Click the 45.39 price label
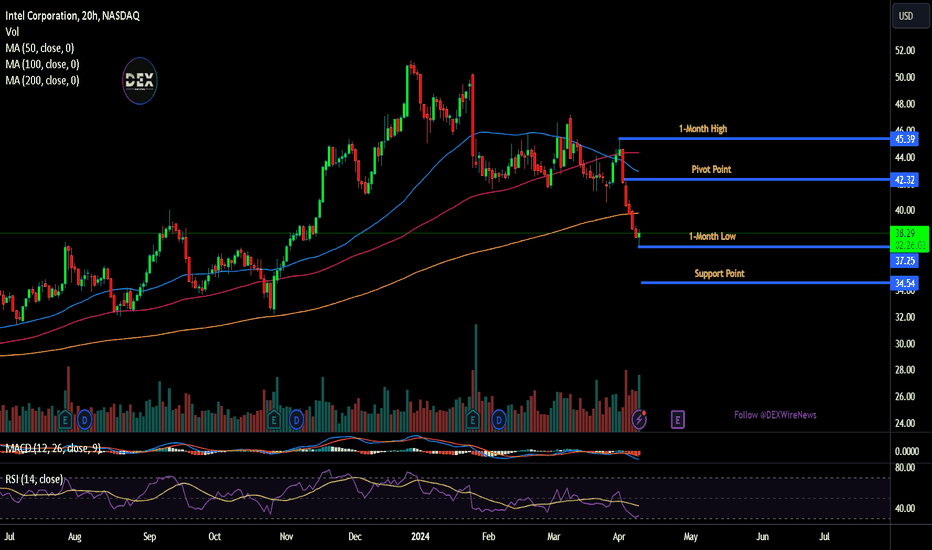Screen dimensions: 932x550 tap(905, 139)
